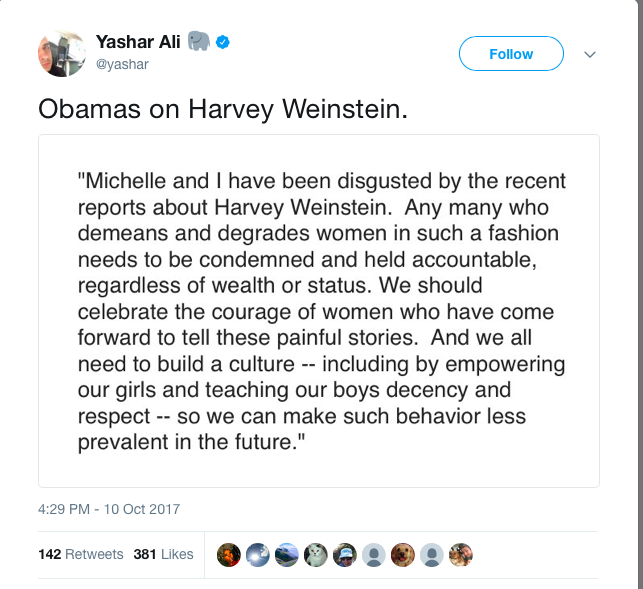Click the first liker avatar in the row

coord(229,554)
